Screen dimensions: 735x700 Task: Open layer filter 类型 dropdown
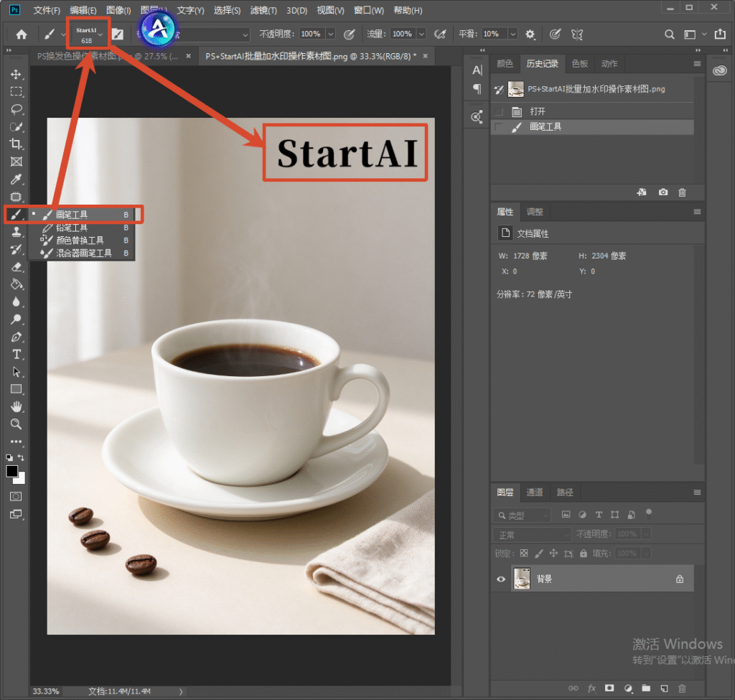522,515
